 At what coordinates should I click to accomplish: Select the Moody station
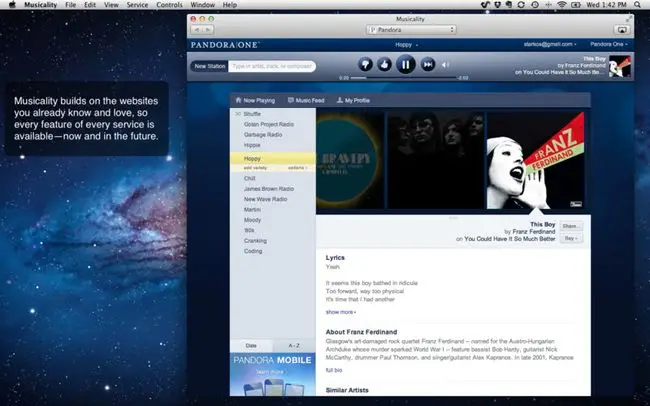pyautogui.click(x=252, y=220)
